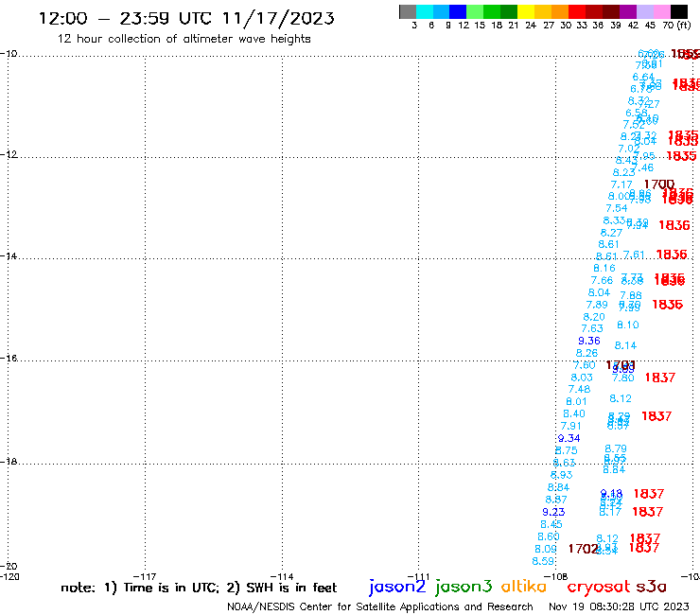Click the orange legend swatch left of red
Screen dimensions: 700x615
[x=560, y=11]
